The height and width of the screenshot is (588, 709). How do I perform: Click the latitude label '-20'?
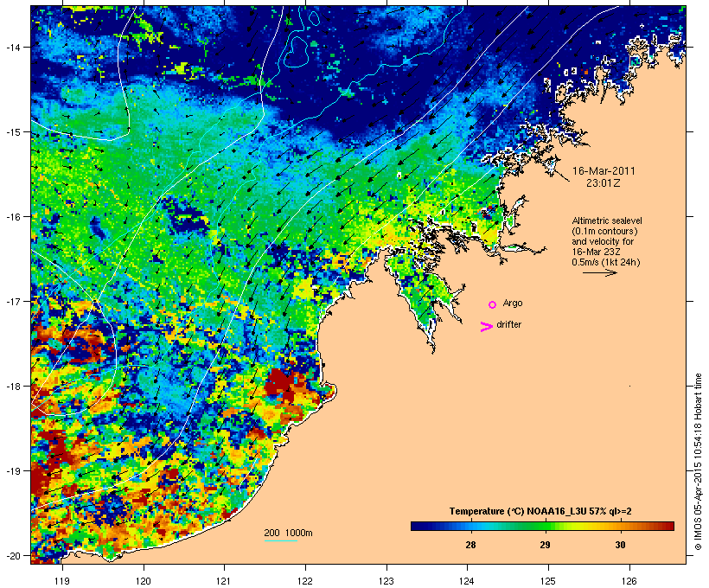[x=12, y=555]
